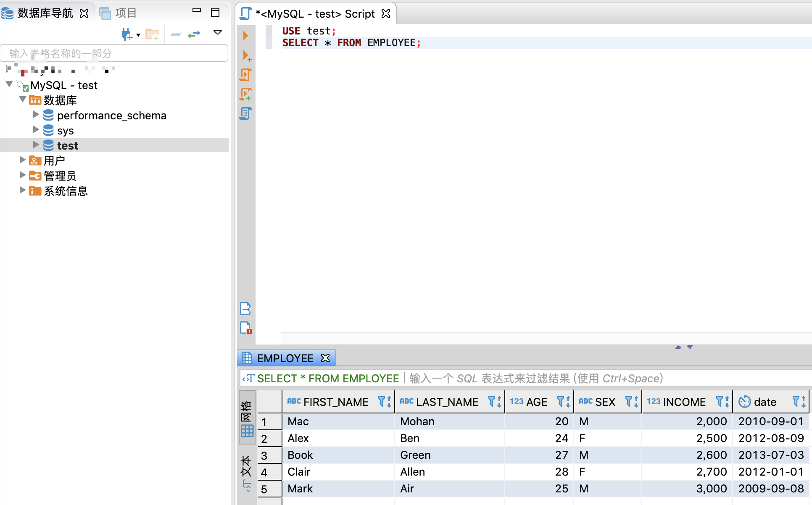Collapse the MySQL - test connection
Screen dimensions: 812x505
point(9,84)
